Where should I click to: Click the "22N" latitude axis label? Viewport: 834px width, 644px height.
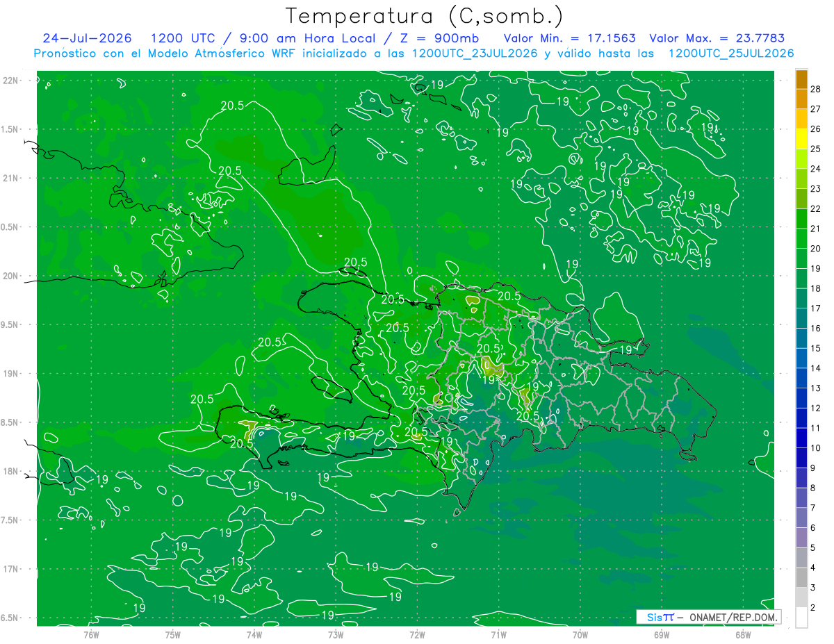(11, 81)
